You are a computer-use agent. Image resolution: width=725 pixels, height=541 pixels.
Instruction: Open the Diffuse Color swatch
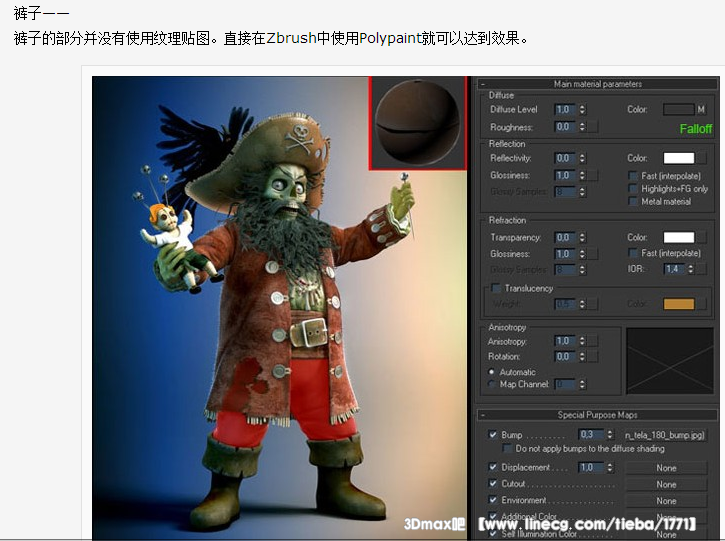click(679, 110)
